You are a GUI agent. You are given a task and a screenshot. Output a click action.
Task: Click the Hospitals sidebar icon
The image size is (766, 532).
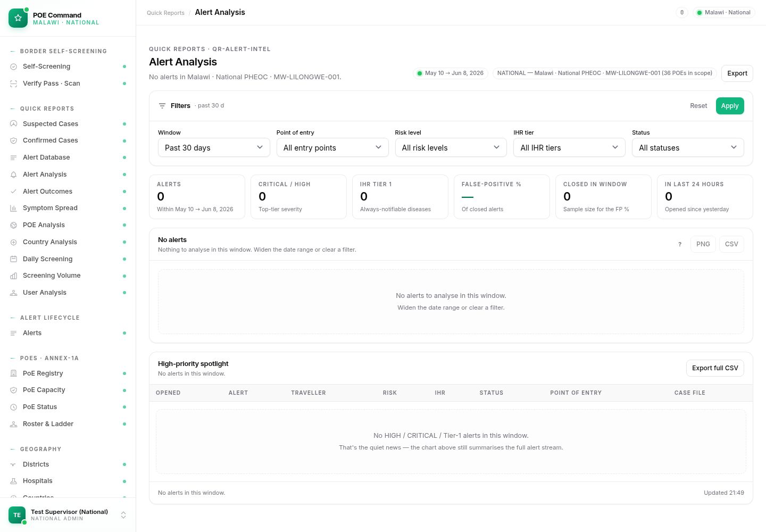pos(14,481)
